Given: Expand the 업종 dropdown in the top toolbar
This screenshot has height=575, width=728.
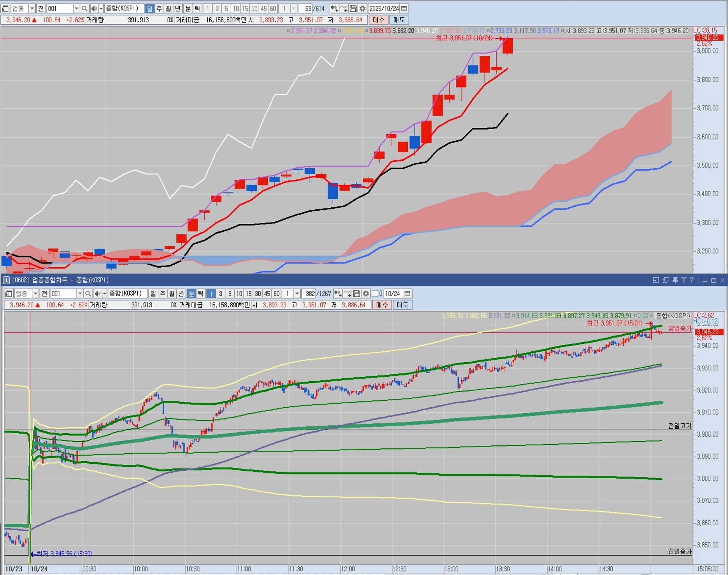Looking at the screenshot, I should (x=32, y=8).
